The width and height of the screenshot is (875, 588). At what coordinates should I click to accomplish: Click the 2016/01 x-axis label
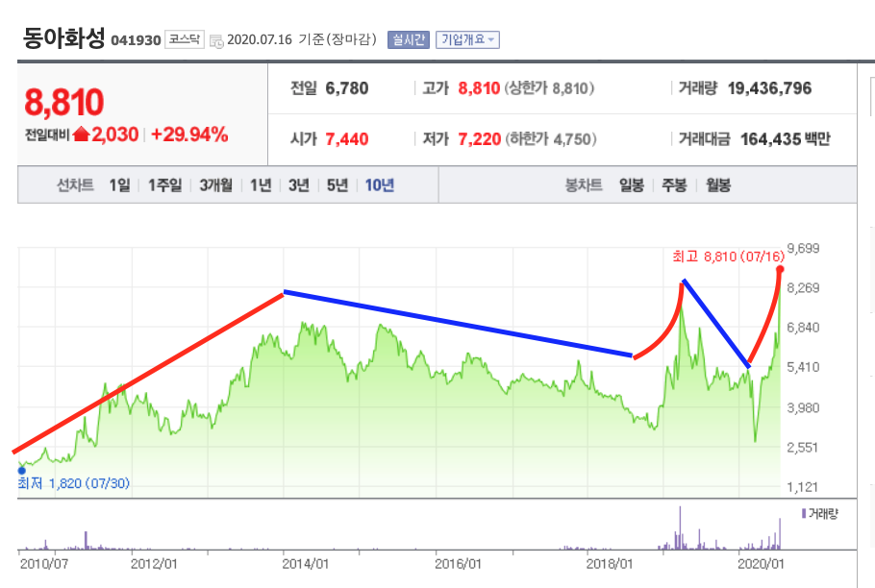click(458, 564)
